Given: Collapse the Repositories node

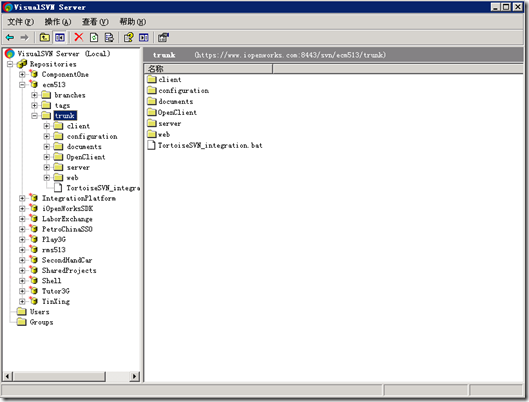Looking at the screenshot, I should tap(10, 64).
